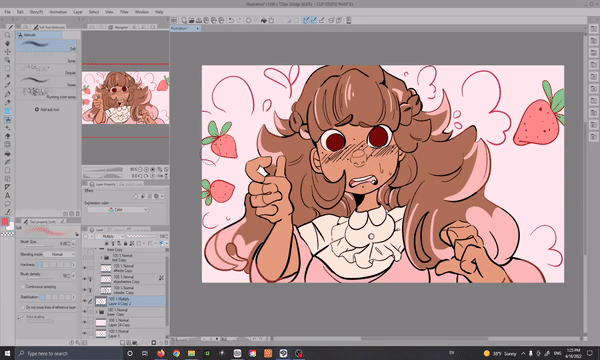The image size is (600, 360).
Task: Open the Animation menu
Action: [x=58, y=12]
